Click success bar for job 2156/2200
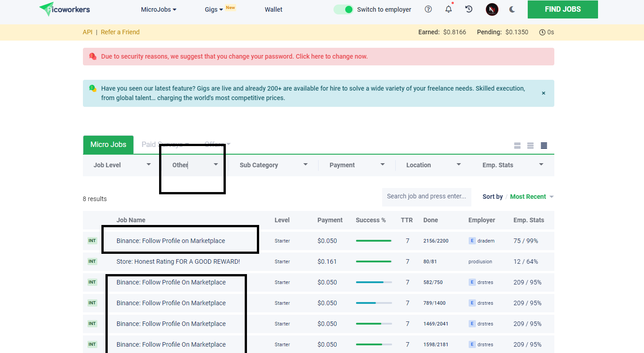 coord(374,241)
